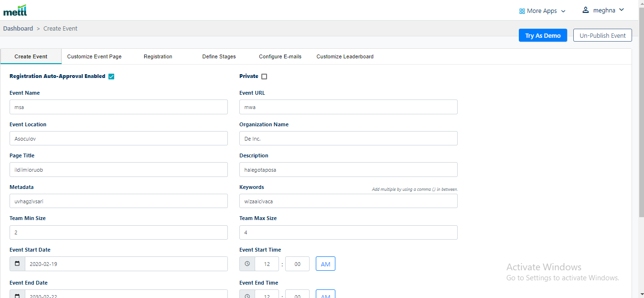Screen dimensions: 644x298
Task: Switch to Customize Event Page tab
Action: pyautogui.click(x=94, y=56)
